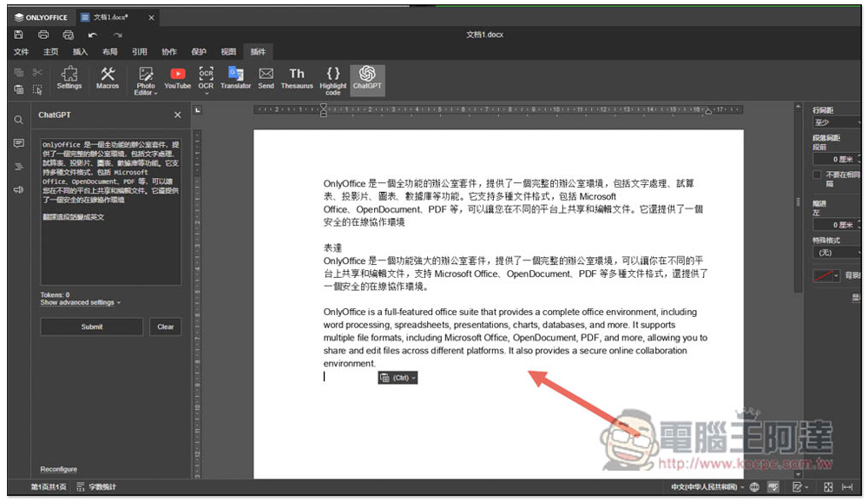The width and height of the screenshot is (868, 501).
Task: Click the select all icon
Action: pyautogui.click(x=37, y=89)
